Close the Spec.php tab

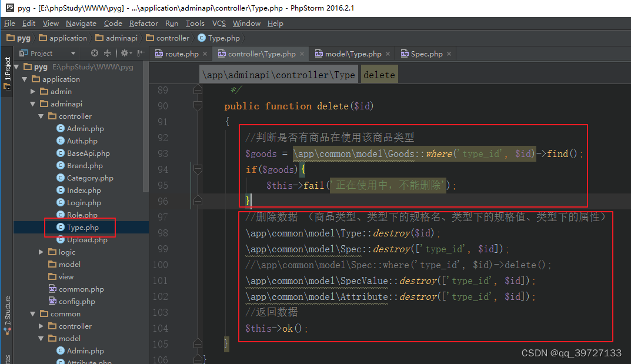click(449, 54)
